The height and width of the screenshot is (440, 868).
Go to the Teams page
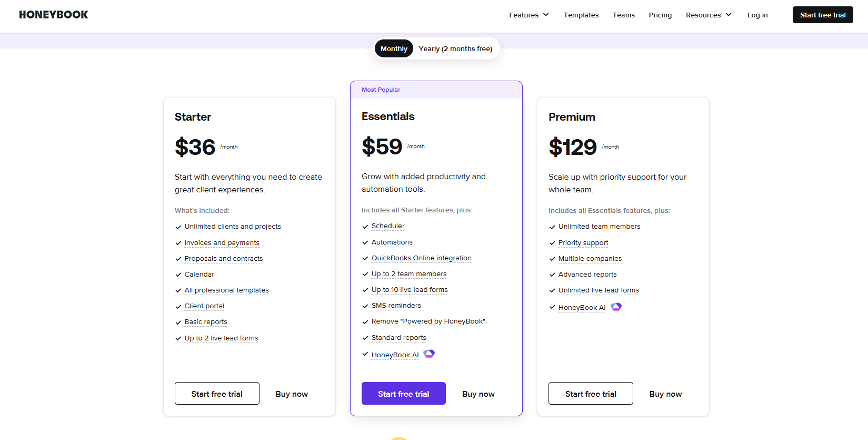624,15
